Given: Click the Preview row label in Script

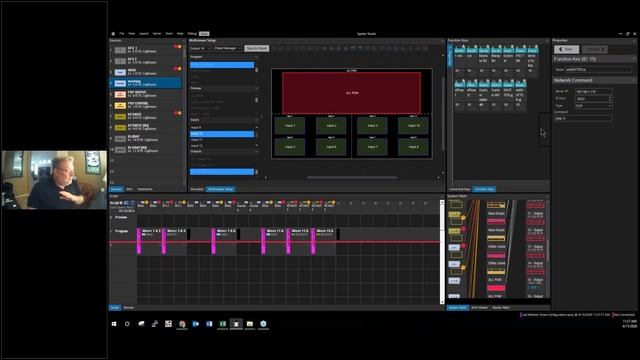Looking at the screenshot, I should click(x=121, y=218).
